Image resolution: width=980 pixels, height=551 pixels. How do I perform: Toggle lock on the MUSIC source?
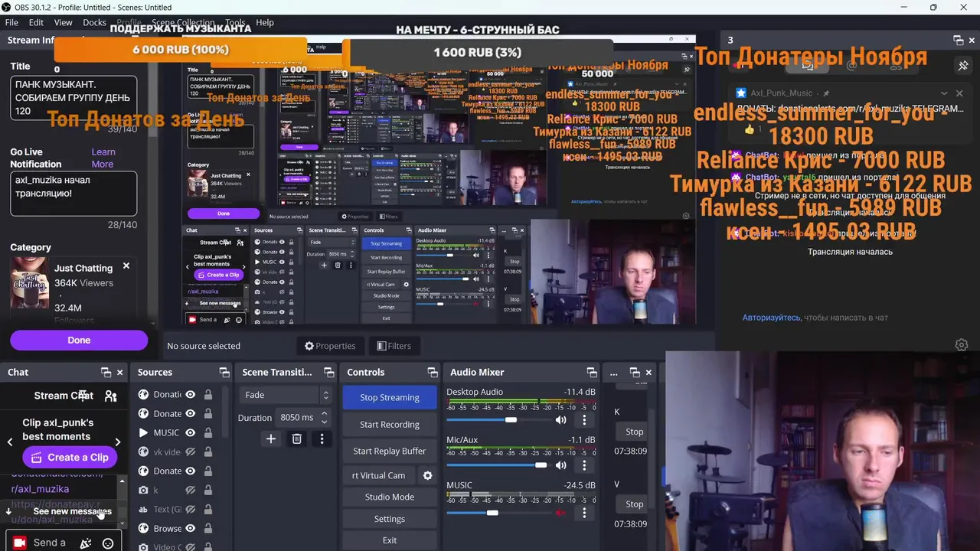pos(207,432)
